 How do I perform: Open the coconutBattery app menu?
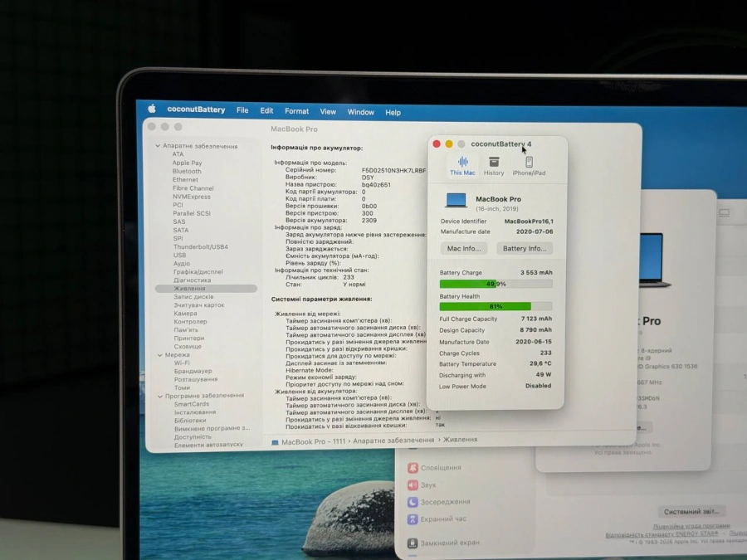[x=196, y=110]
